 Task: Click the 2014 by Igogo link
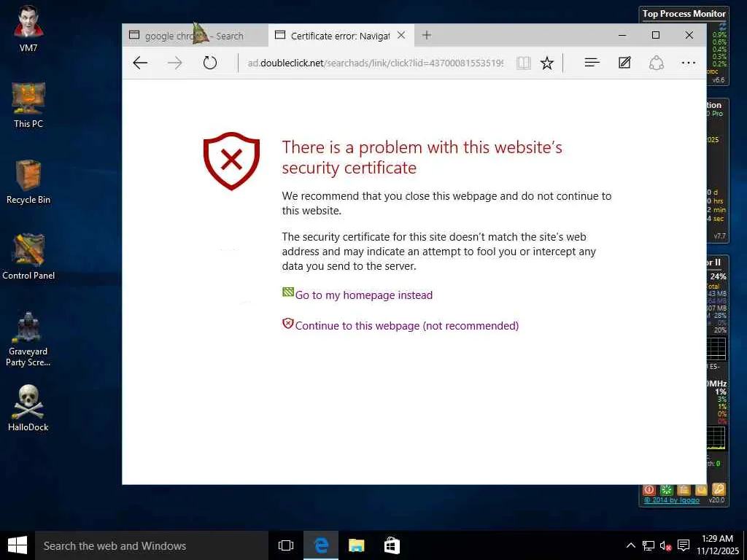point(672,500)
